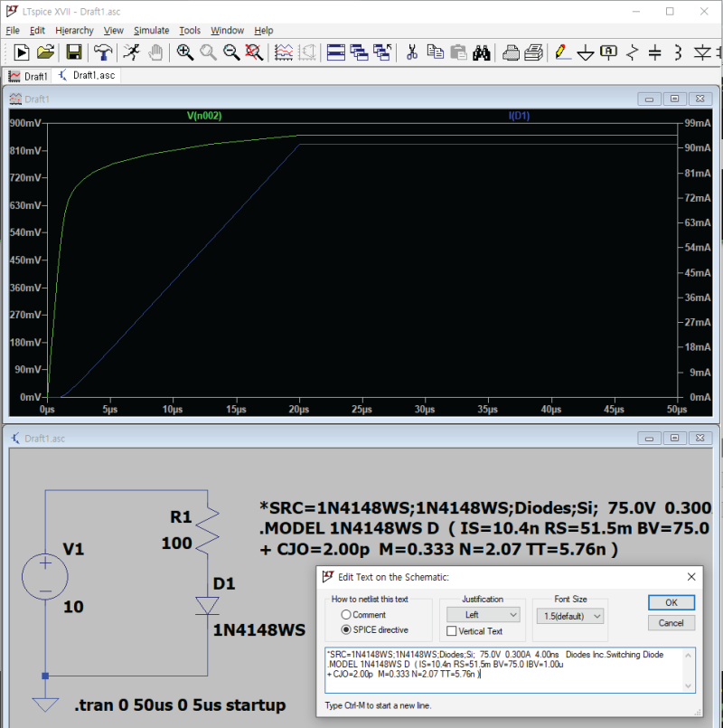
Task: Click the Zoom in magnifier icon
Action: pyautogui.click(x=185, y=52)
